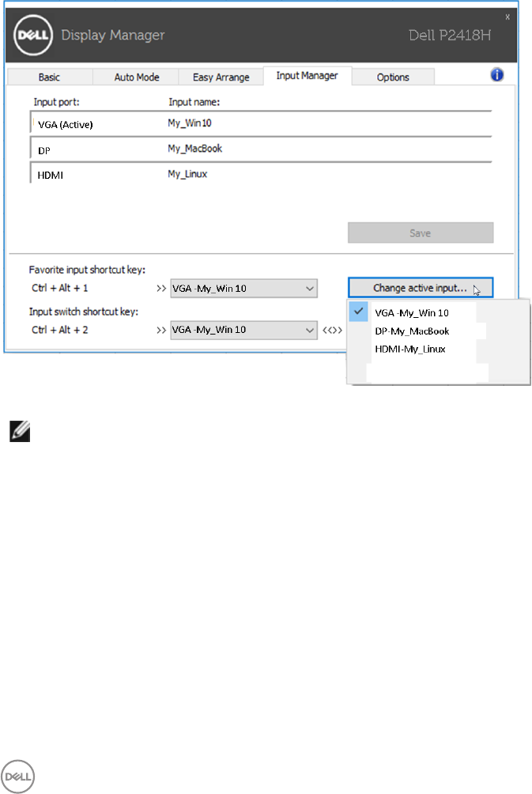This screenshot has height=794, width=532.
Task: Click the Save button
Action: click(420, 233)
